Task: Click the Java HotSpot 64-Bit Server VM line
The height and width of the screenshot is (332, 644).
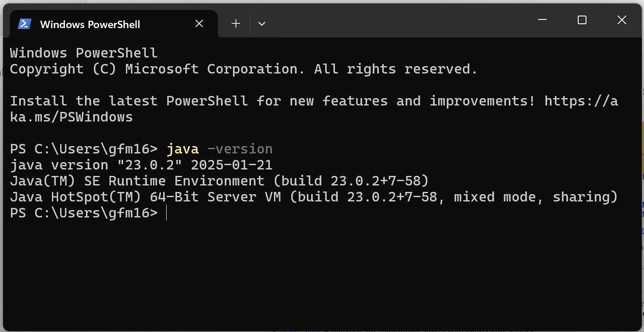Action: 314,197
